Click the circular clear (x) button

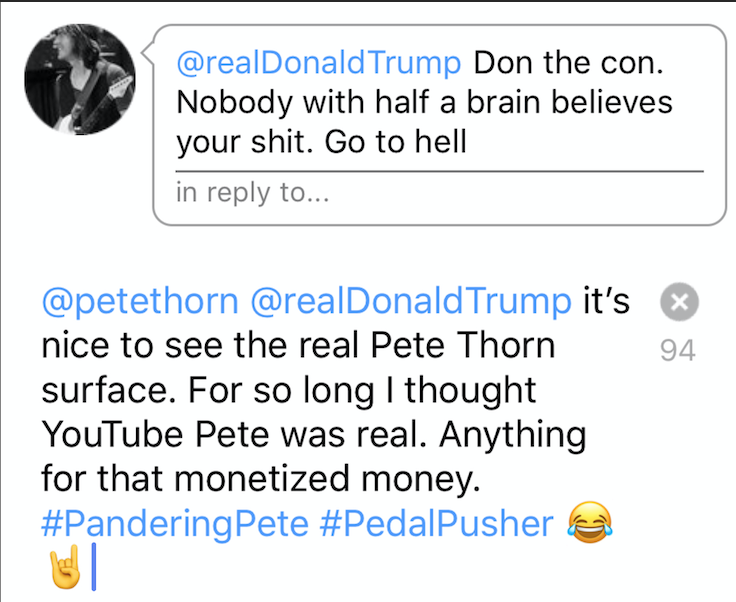click(x=679, y=303)
